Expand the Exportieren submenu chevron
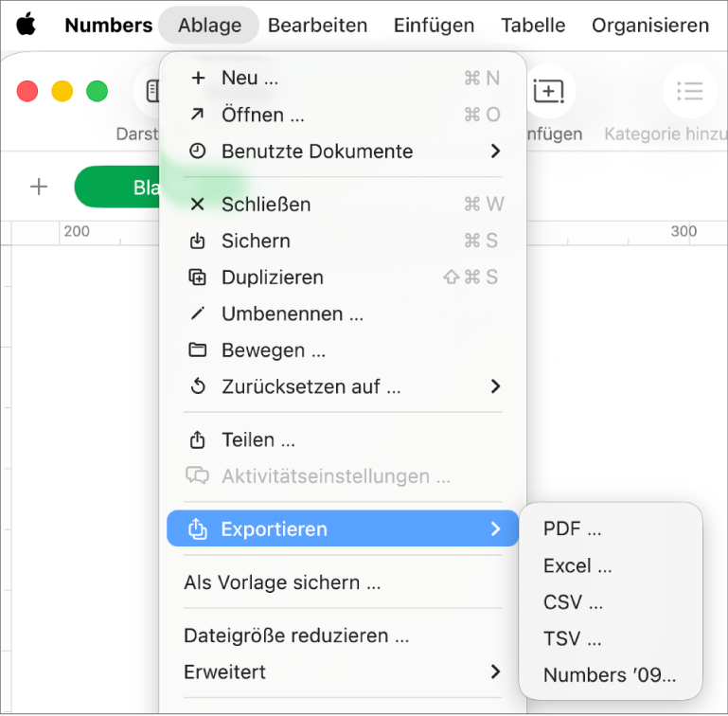728x716 pixels. coord(495,528)
